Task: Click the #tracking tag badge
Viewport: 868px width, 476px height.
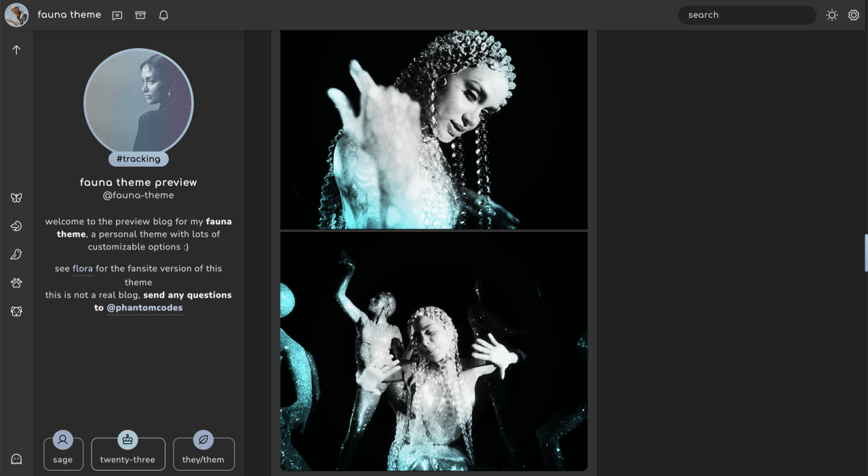Action: pyautogui.click(x=138, y=159)
